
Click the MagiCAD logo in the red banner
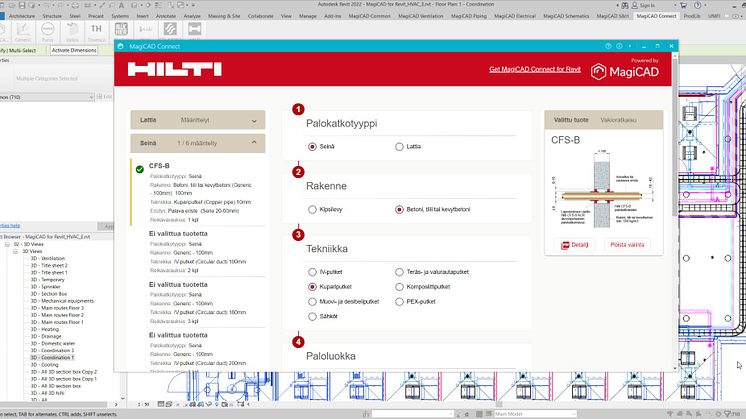click(x=625, y=71)
